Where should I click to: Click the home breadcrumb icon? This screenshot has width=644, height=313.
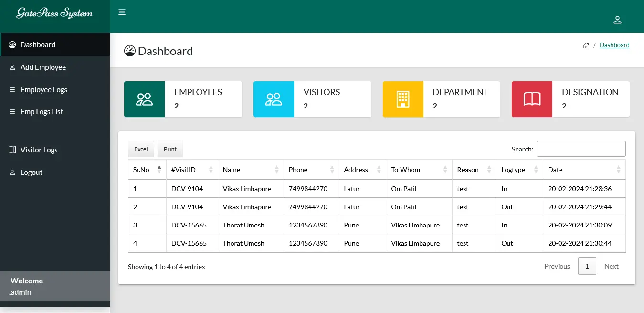586,45
